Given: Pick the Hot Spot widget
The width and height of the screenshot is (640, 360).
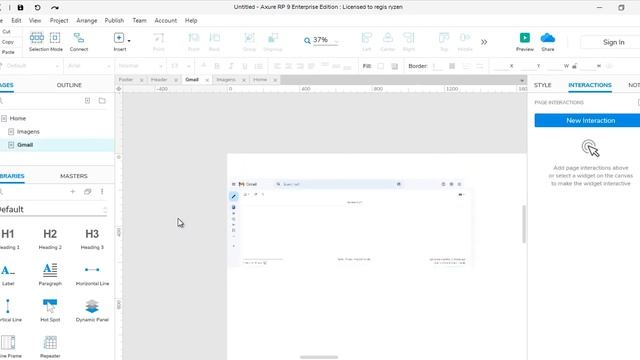Looking at the screenshot, I should pos(50,311).
